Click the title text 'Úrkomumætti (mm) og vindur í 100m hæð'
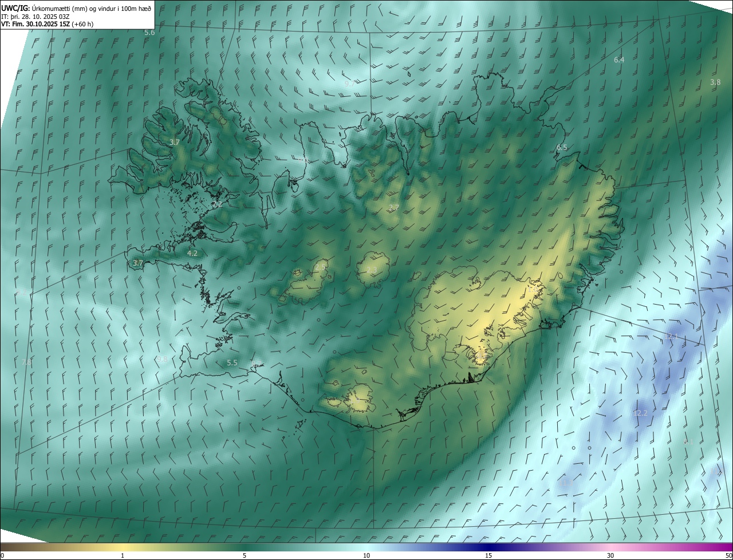Screen dimensions: 733x560 point(91,7)
